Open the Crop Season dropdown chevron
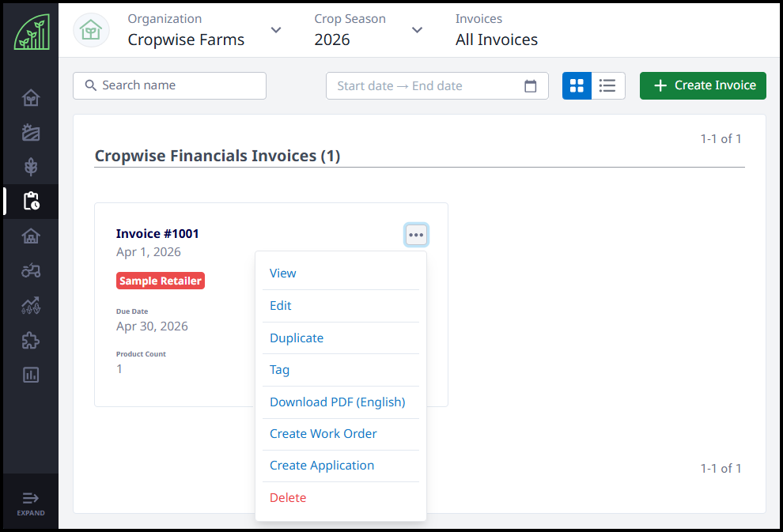This screenshot has height=532, width=783. pyautogui.click(x=417, y=30)
